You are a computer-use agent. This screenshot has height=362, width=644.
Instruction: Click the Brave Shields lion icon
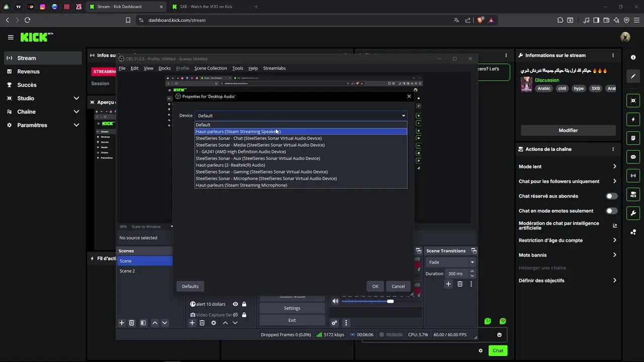click(480, 20)
